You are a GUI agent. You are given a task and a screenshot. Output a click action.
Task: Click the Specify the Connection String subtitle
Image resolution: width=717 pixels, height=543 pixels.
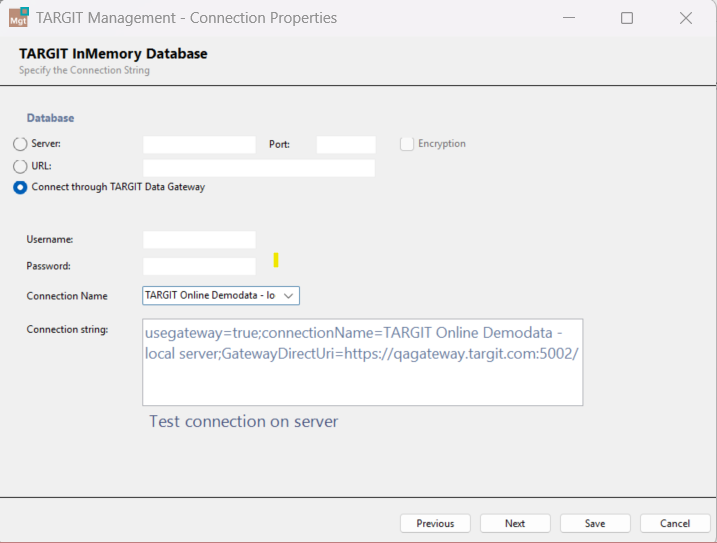(x=84, y=70)
